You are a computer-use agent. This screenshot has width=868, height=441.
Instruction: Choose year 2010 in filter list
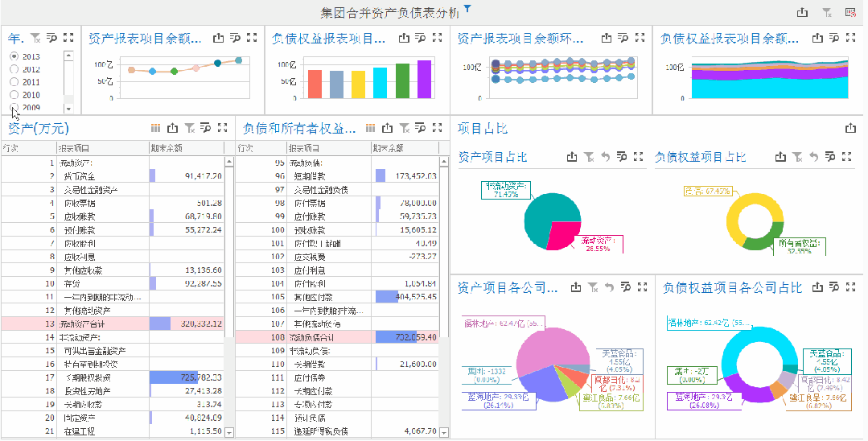tap(14, 95)
